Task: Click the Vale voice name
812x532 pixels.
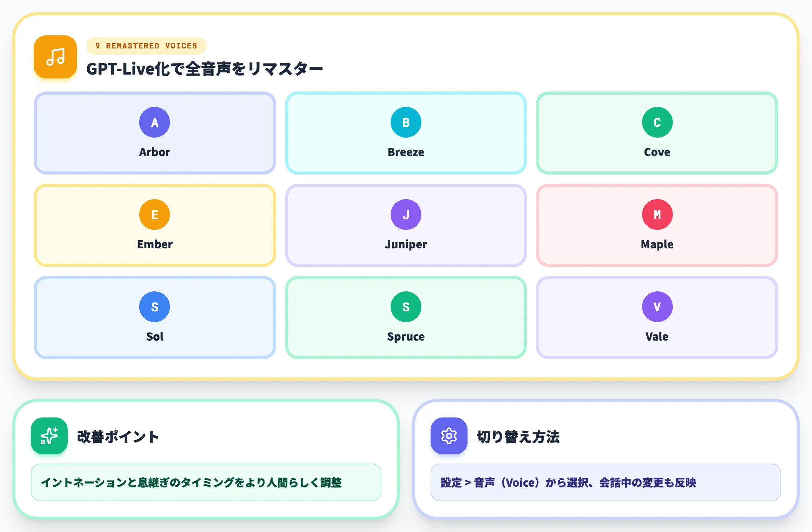Action: coord(657,337)
